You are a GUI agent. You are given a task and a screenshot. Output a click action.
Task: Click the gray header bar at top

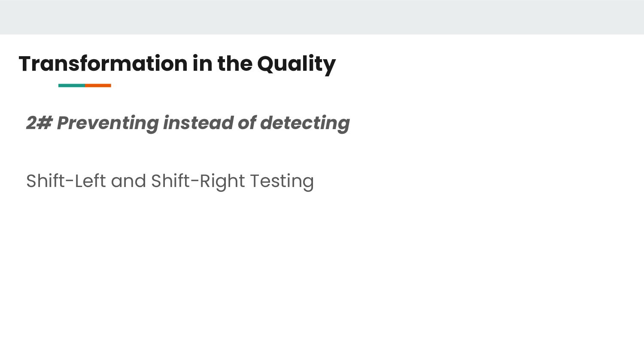pyautogui.click(x=322, y=17)
